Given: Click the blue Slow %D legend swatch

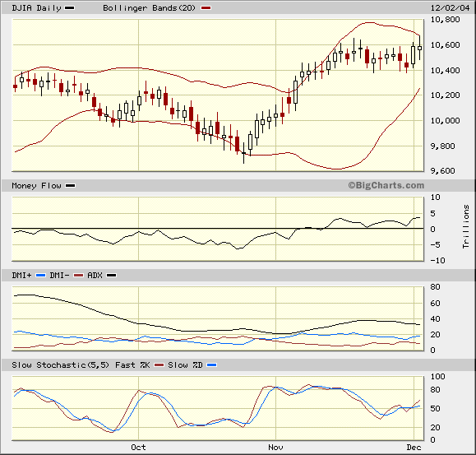Looking at the screenshot, I should point(211,364).
